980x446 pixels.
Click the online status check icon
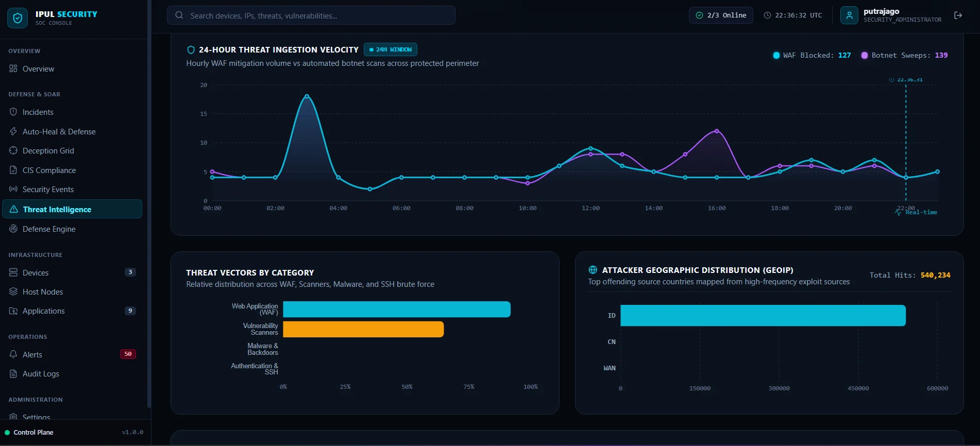coord(699,15)
